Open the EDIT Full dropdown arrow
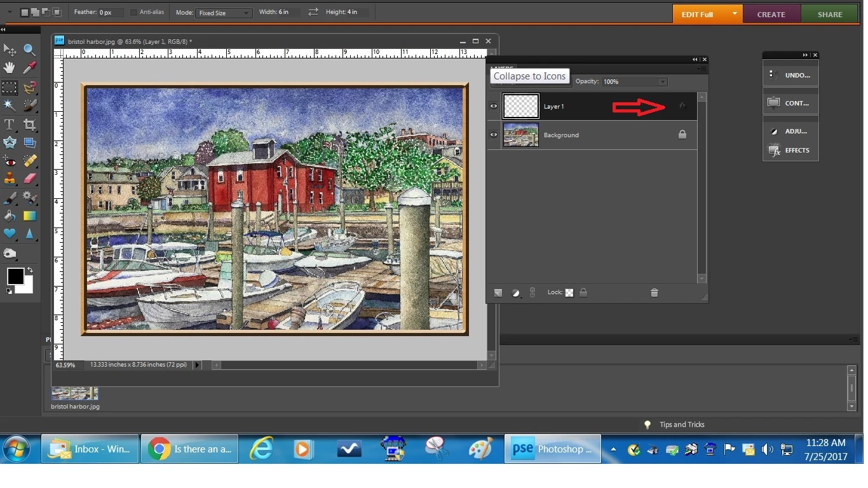This screenshot has width=868, height=488. pyautogui.click(x=735, y=13)
